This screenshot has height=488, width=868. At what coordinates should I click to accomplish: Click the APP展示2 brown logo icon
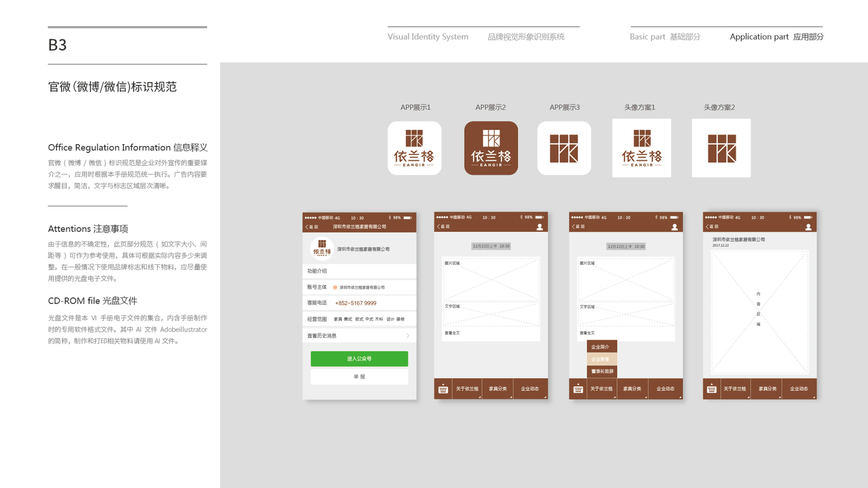491,148
